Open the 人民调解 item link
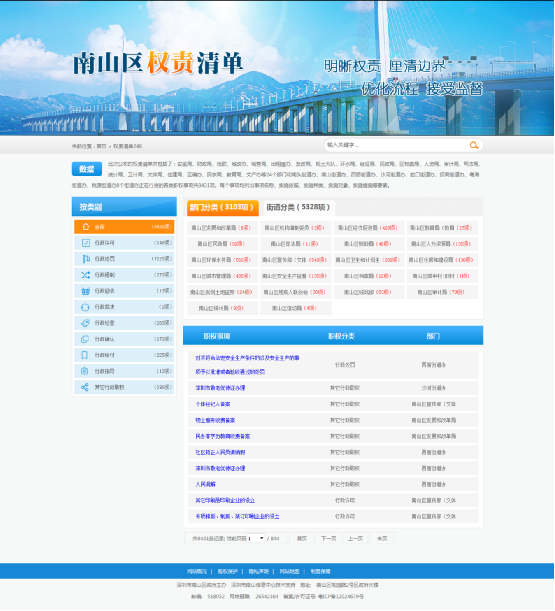 pyautogui.click(x=205, y=484)
